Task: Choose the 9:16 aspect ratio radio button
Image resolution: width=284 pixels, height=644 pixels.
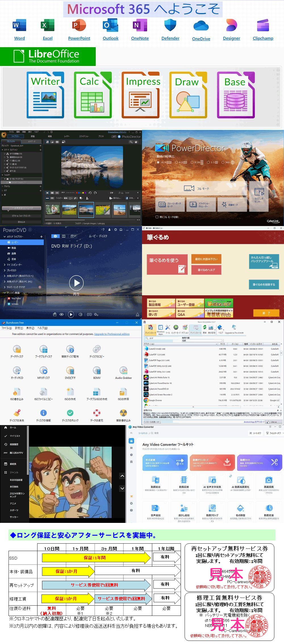Action: pos(192,162)
